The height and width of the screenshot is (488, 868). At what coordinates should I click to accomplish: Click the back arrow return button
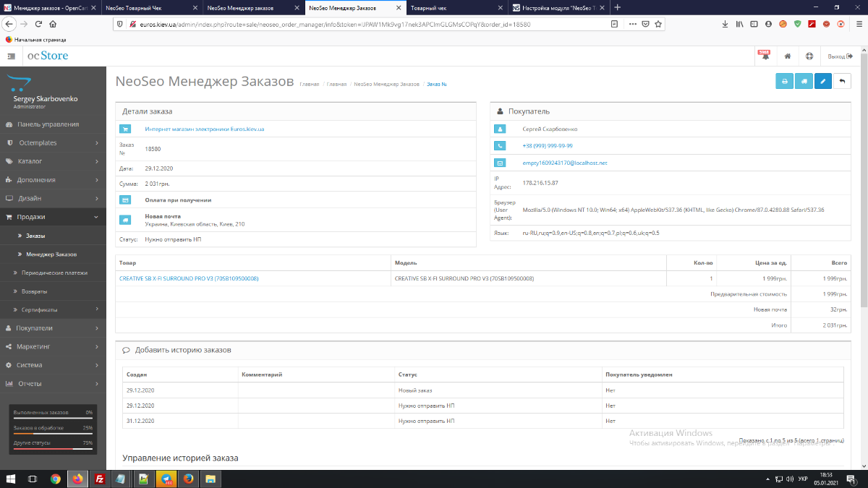tap(842, 81)
